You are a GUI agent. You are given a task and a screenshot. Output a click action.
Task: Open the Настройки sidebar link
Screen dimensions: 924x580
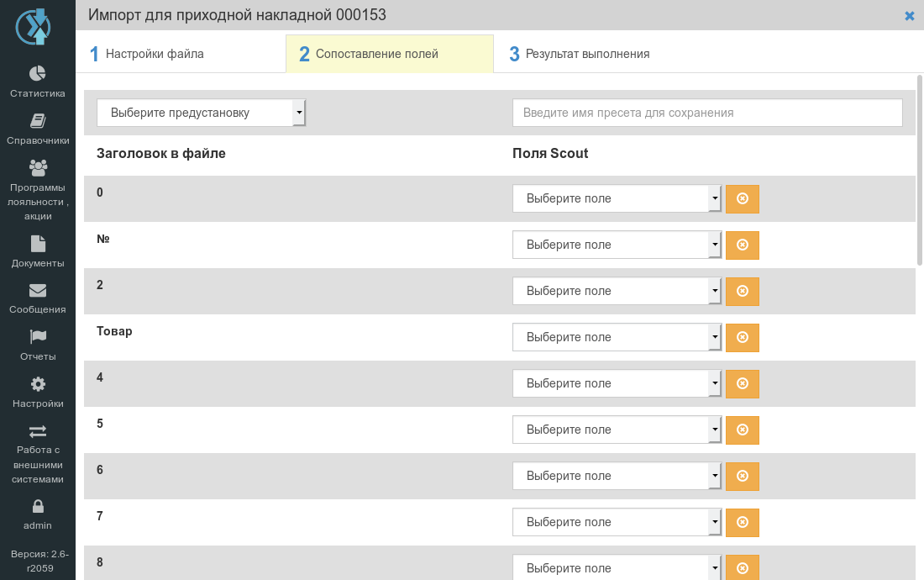38,403
